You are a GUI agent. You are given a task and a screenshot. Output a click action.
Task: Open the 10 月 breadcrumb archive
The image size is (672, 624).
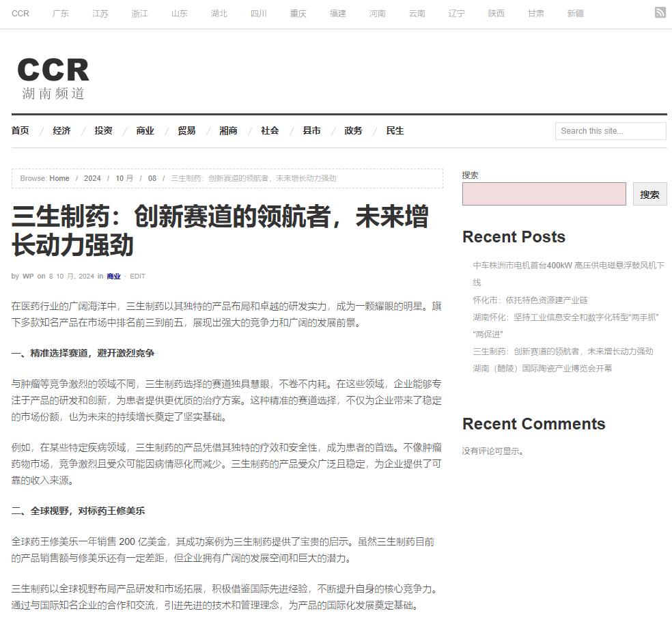pos(124,178)
